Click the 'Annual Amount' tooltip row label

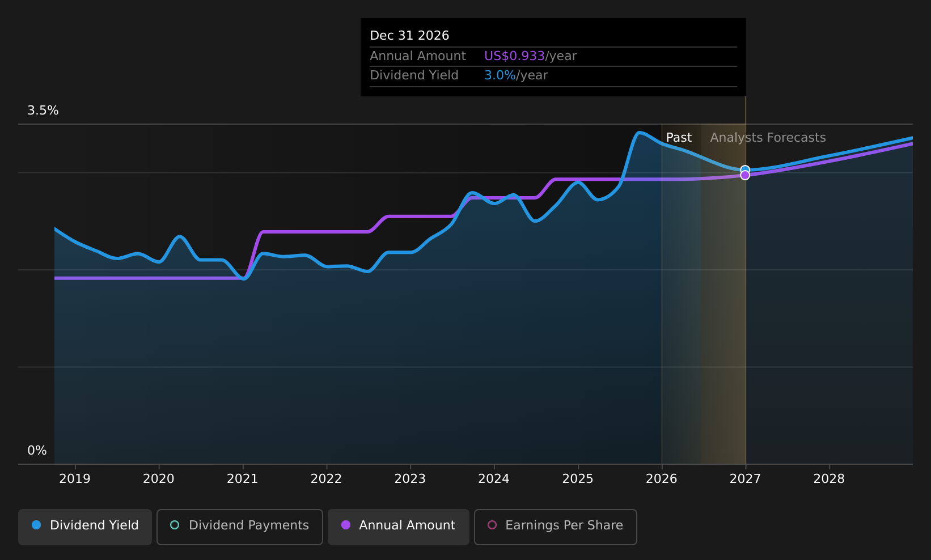coord(418,56)
